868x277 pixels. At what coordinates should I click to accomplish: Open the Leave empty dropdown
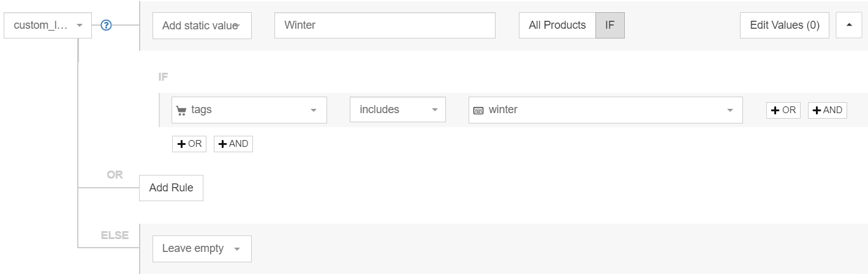coord(202,249)
